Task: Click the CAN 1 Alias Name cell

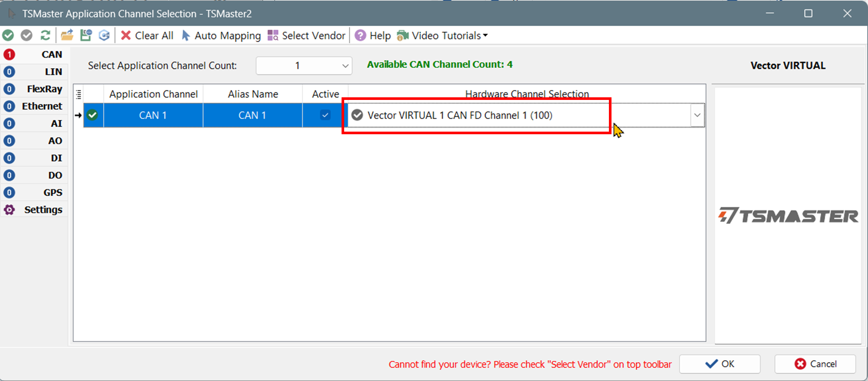Action: 252,115
